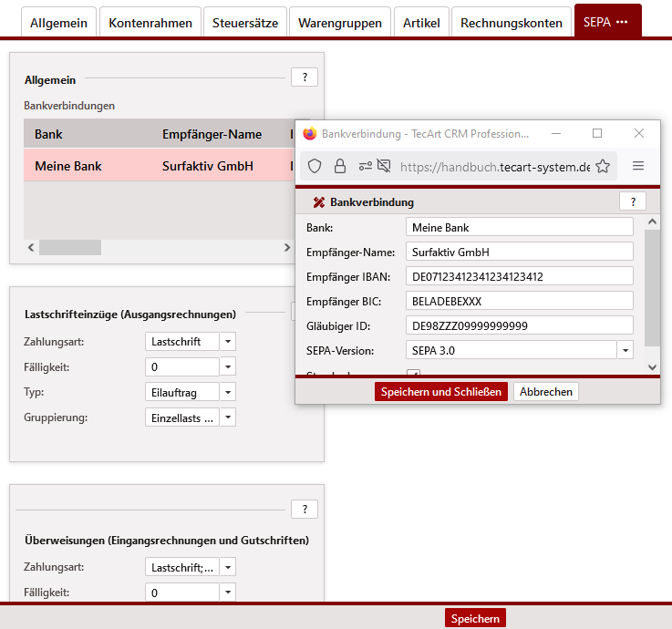Expand the SEPA-Version dropdown
Image resolution: width=672 pixels, height=629 pixels.
625,350
